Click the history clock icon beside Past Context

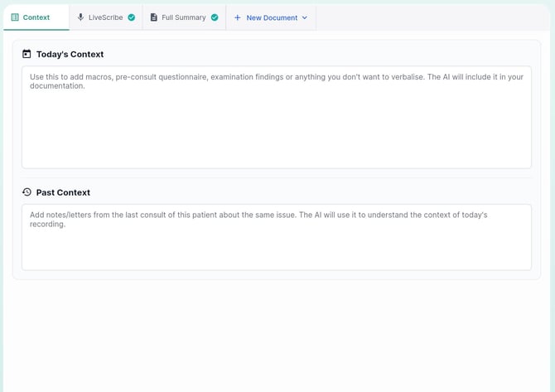pyautogui.click(x=27, y=192)
